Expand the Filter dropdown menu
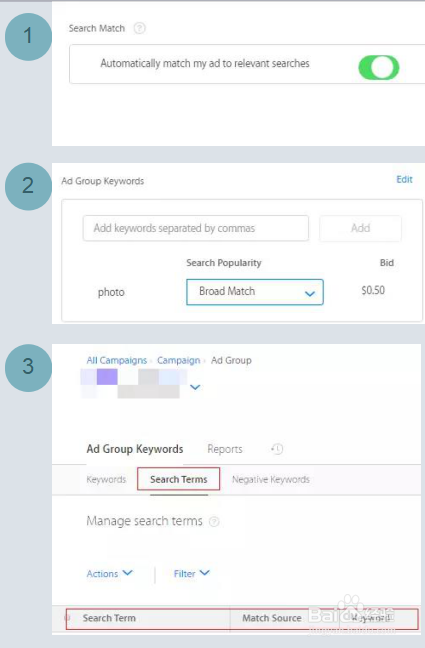Image resolution: width=425 pixels, height=648 pixels. pyautogui.click(x=192, y=574)
